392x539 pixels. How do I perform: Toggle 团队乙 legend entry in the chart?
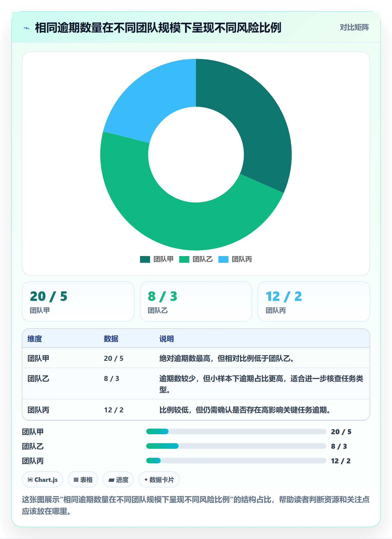click(x=196, y=259)
